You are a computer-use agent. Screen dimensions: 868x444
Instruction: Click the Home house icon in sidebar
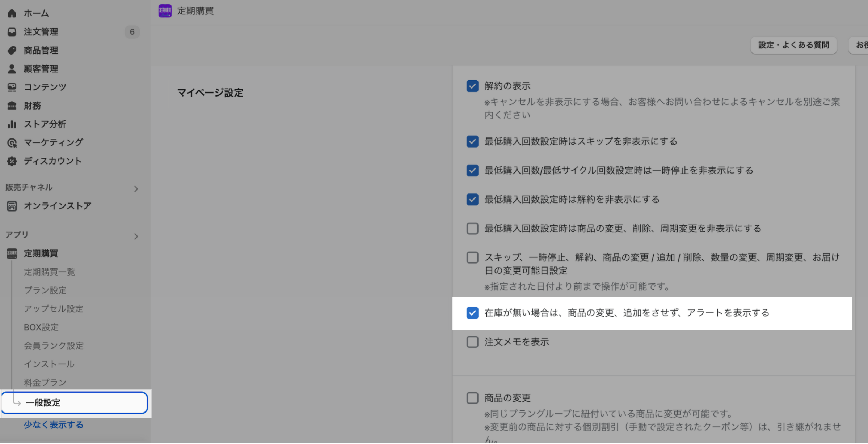[x=12, y=13]
